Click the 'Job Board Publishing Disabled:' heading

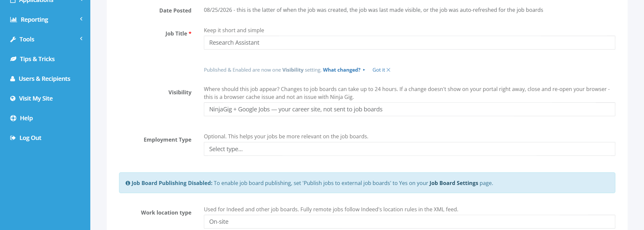tap(172, 183)
